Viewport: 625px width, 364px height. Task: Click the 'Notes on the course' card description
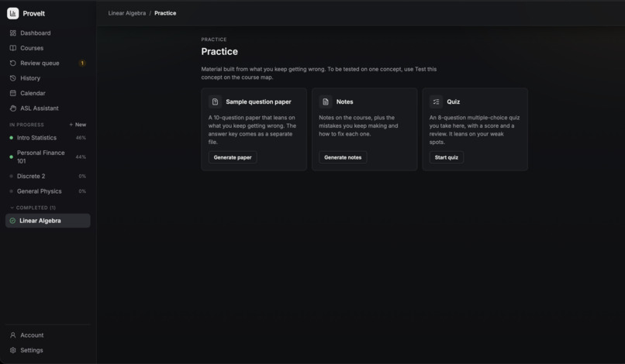pos(358,125)
